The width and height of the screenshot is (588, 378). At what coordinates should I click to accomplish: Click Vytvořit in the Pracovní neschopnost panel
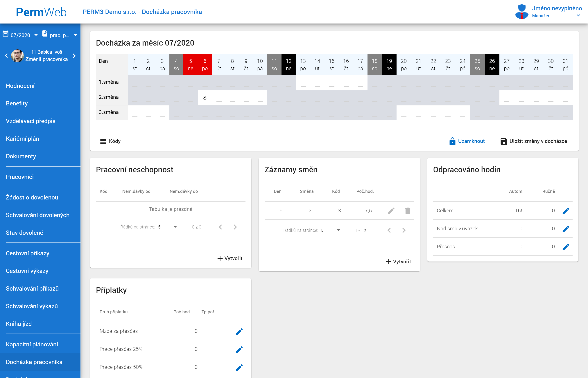coord(230,258)
